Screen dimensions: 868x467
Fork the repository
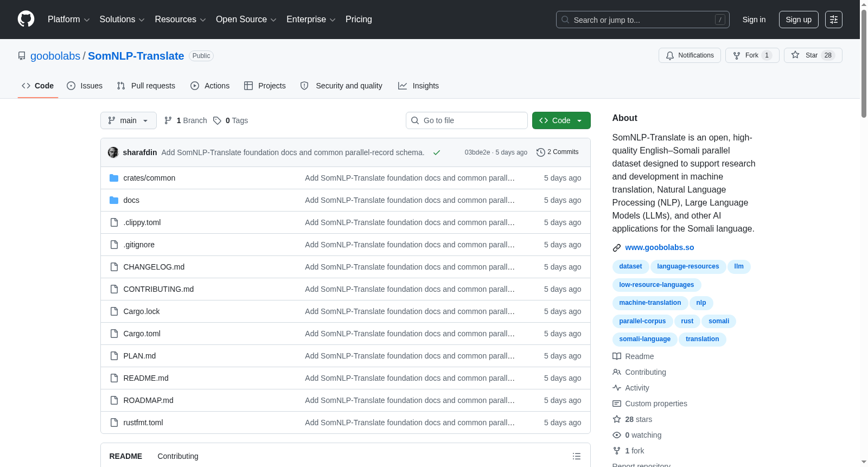[752, 55]
